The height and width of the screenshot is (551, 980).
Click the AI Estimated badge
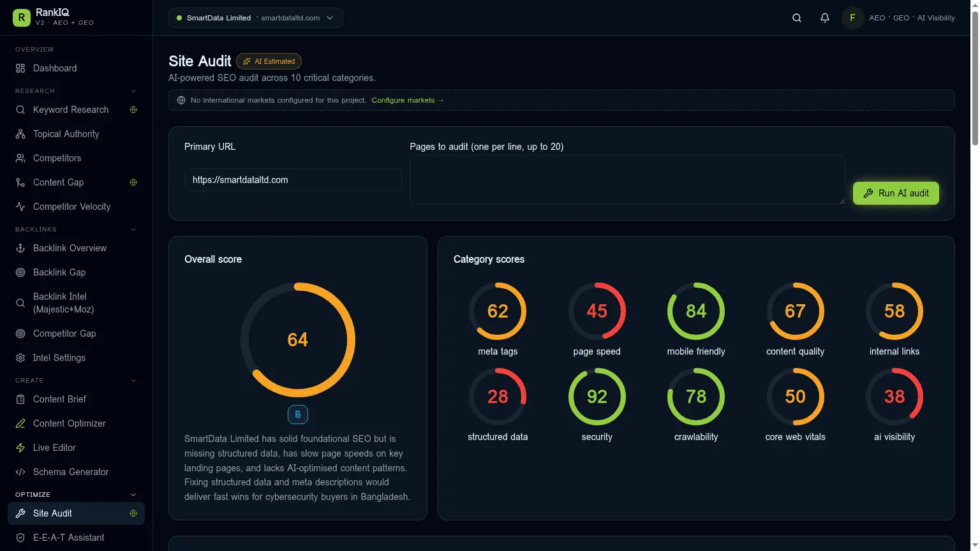[x=269, y=61]
